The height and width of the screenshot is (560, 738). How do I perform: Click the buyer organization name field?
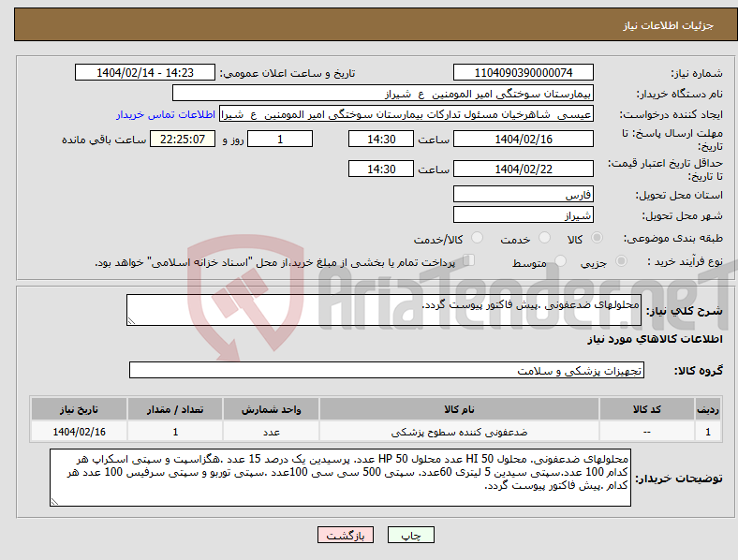[383, 93]
